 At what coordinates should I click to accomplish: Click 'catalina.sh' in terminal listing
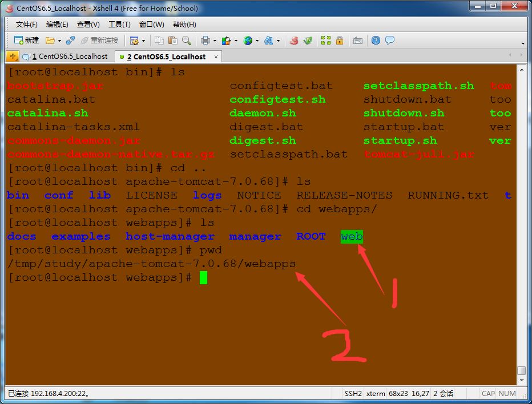(48, 113)
